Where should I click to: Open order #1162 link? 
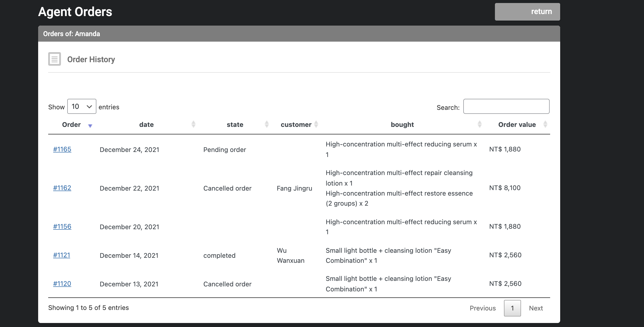62,188
